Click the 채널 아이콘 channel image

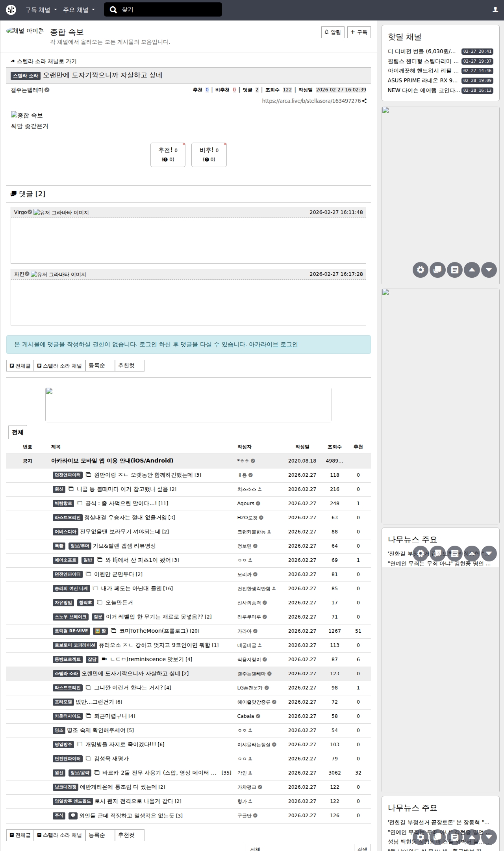25,31
